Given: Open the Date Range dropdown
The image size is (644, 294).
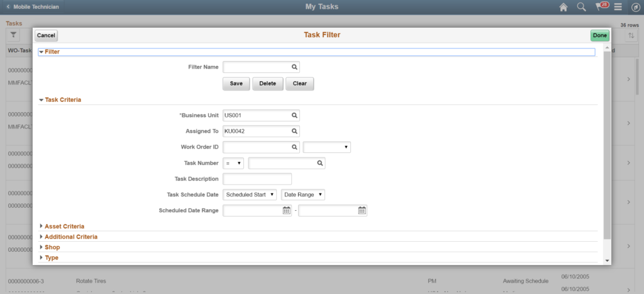Looking at the screenshot, I should click(303, 195).
